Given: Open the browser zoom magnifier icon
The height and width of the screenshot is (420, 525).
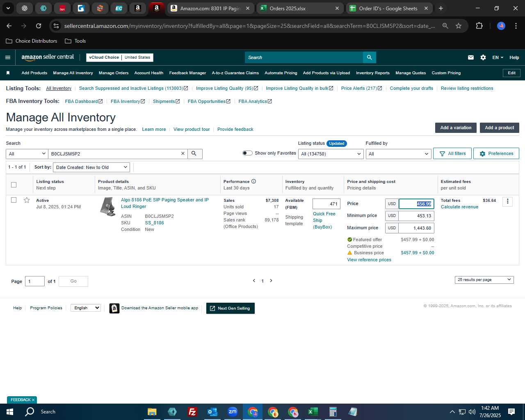Looking at the screenshot, I should click(445, 26).
